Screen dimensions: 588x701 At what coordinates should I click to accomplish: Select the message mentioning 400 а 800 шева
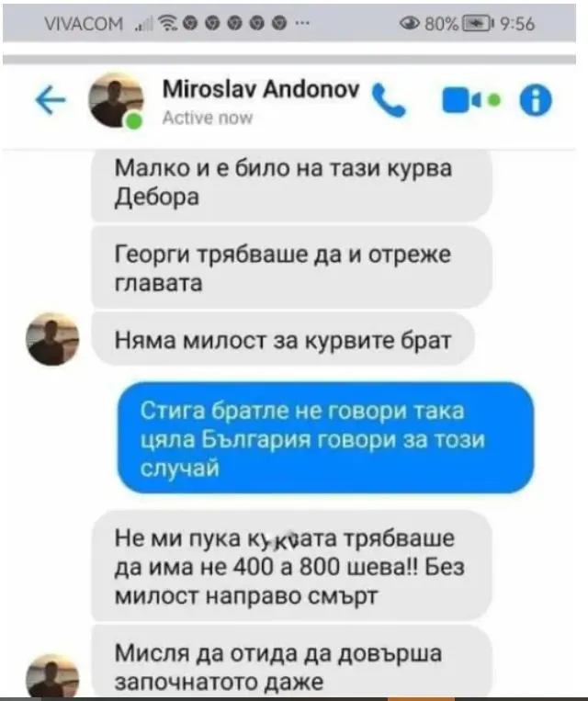click(291, 566)
